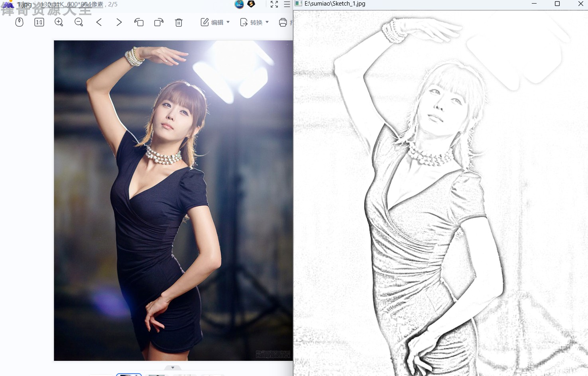Click the image viewer app logo
588x376 pixels.
tap(8, 4)
